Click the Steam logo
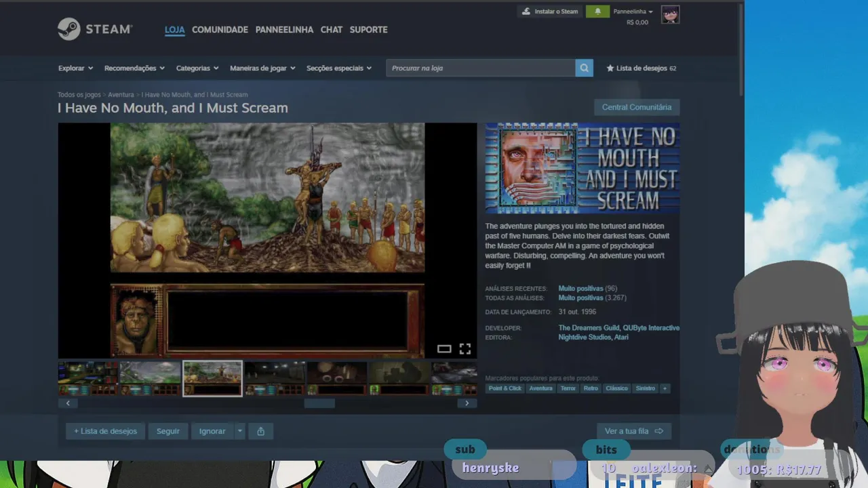Viewport: 868px width, 488px height. pyautogui.click(x=95, y=29)
